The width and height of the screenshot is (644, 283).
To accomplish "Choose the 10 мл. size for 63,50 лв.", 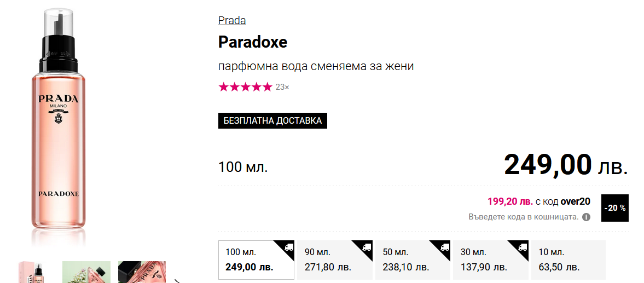I will tap(568, 260).
